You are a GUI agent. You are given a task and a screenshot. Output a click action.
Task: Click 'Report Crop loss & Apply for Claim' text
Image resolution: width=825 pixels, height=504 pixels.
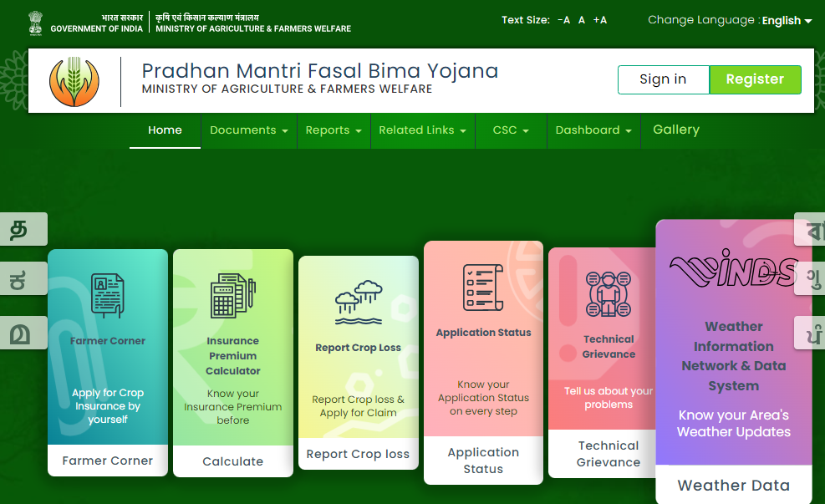click(x=359, y=406)
